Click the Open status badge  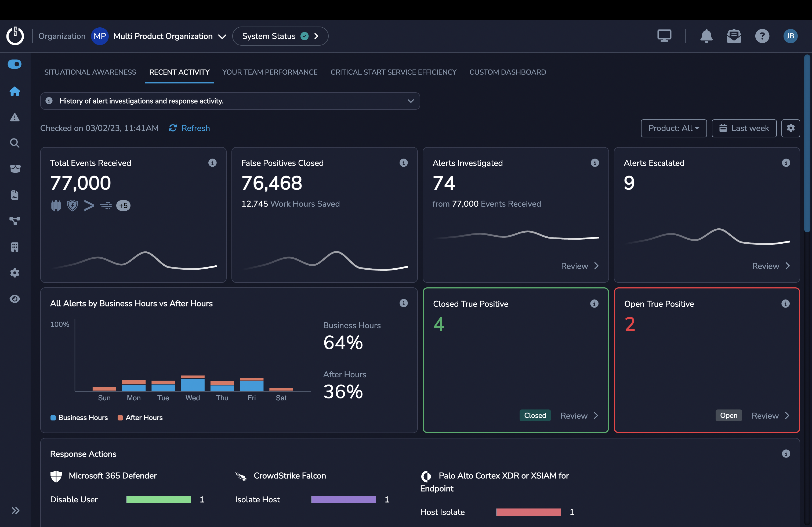coord(728,415)
